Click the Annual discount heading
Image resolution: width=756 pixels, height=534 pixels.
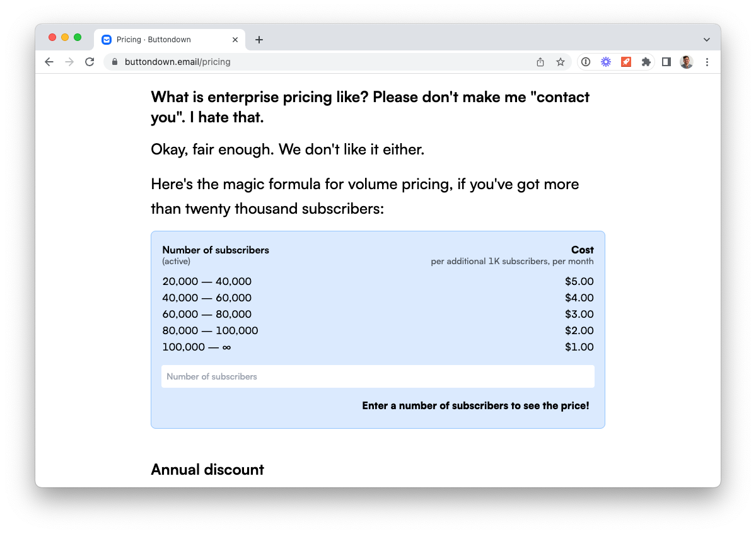coord(207,469)
